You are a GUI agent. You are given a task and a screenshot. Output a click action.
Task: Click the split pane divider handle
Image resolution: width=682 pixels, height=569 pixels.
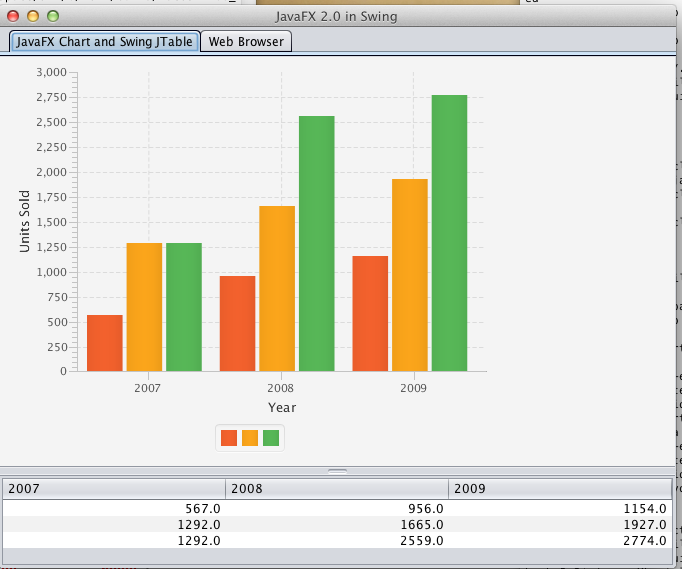(338, 469)
